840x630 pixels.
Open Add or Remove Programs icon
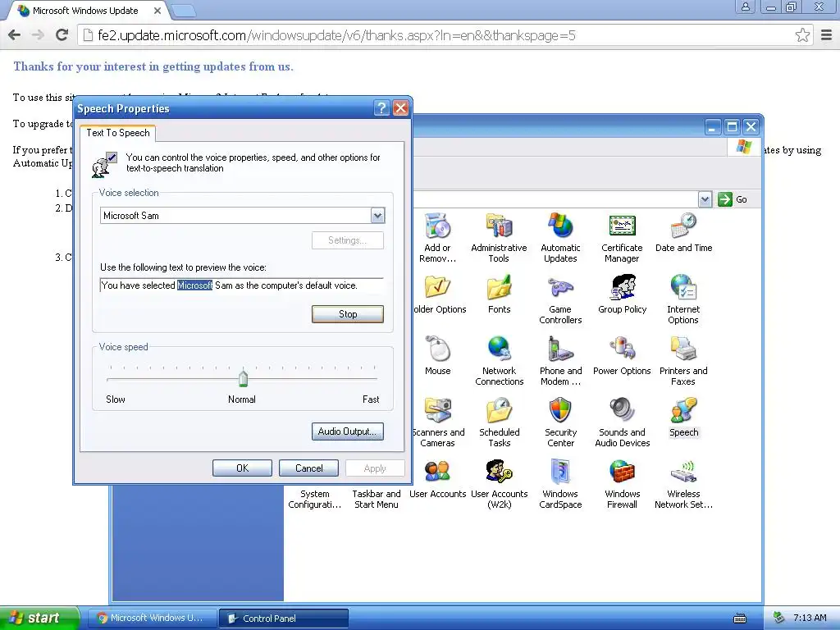[x=438, y=238]
